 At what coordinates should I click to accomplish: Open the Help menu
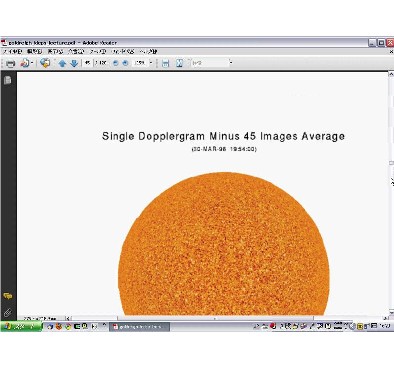point(148,52)
